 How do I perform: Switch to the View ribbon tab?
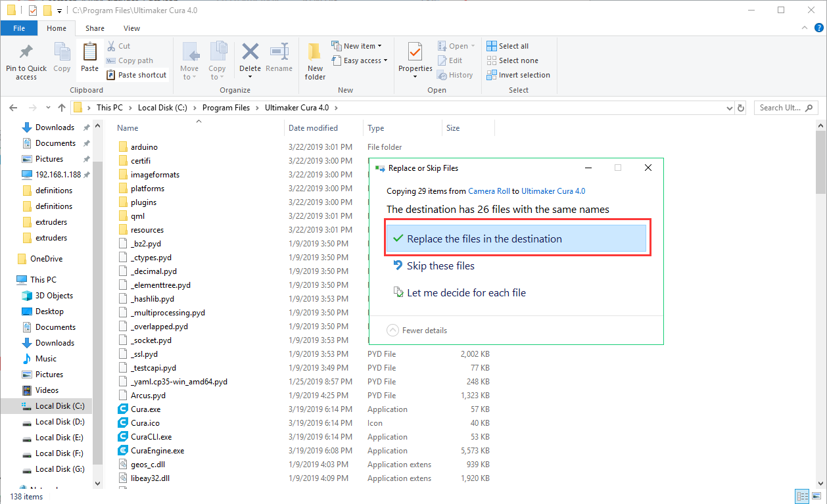point(131,28)
